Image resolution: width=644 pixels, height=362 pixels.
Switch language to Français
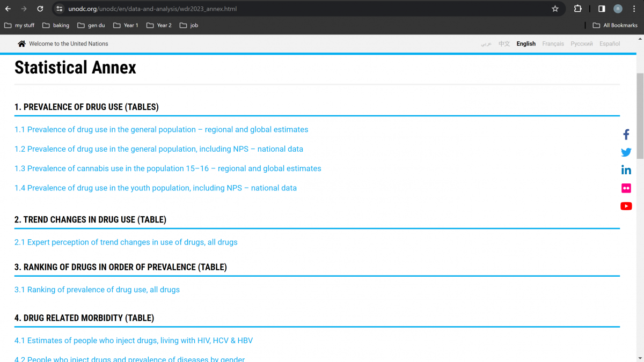[x=553, y=44]
